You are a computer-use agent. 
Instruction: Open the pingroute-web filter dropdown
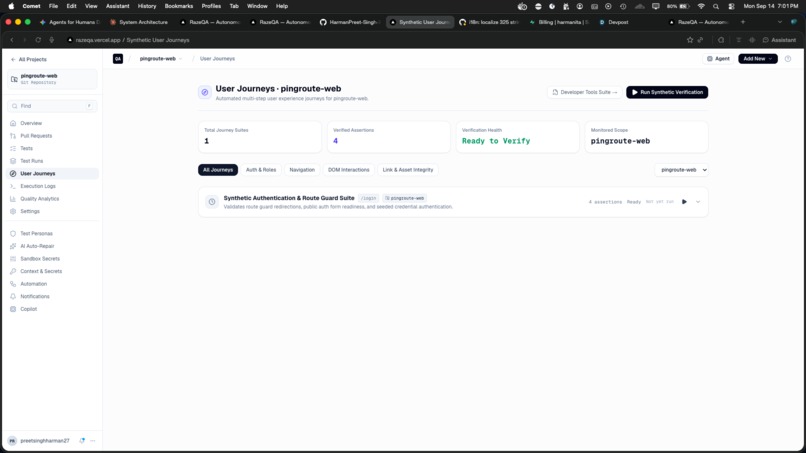tap(681, 170)
